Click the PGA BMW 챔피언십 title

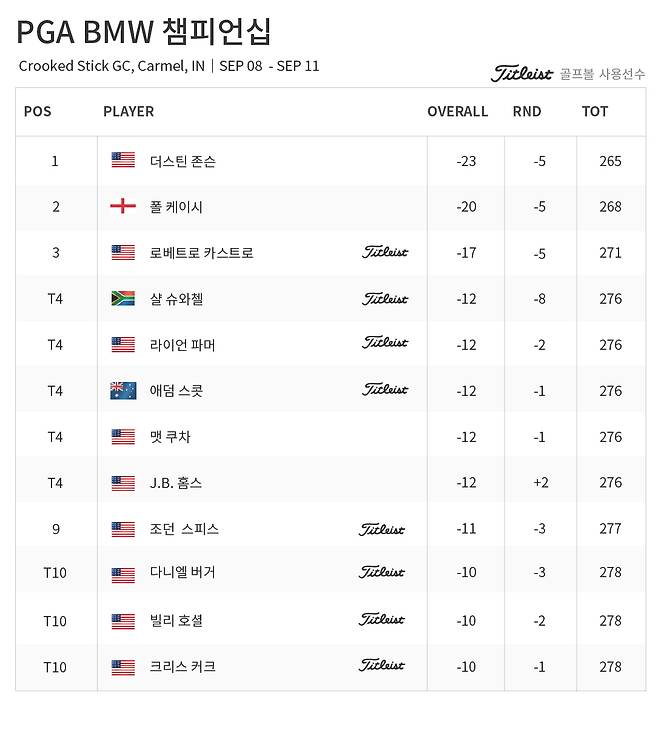pos(143,32)
